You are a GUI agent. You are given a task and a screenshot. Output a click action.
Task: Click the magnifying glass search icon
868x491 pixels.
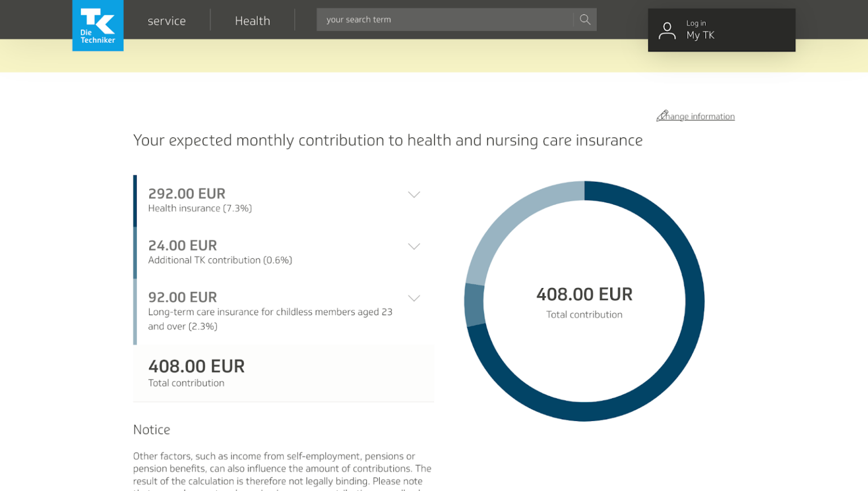585,19
